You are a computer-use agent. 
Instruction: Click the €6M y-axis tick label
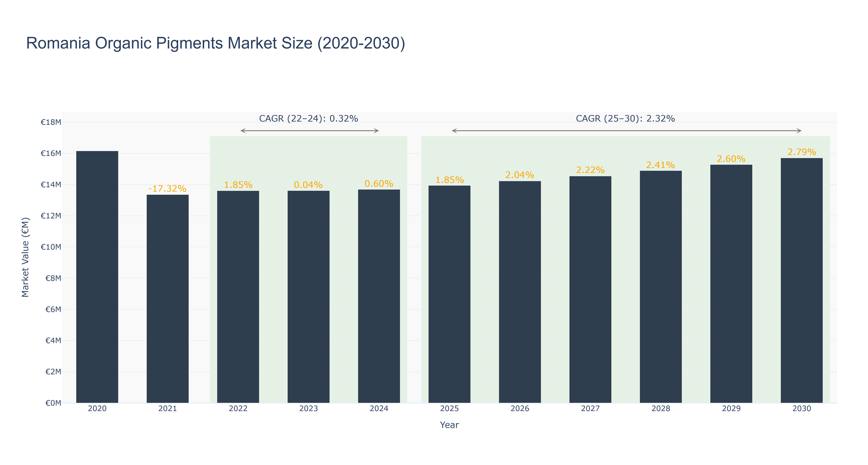[53, 309]
